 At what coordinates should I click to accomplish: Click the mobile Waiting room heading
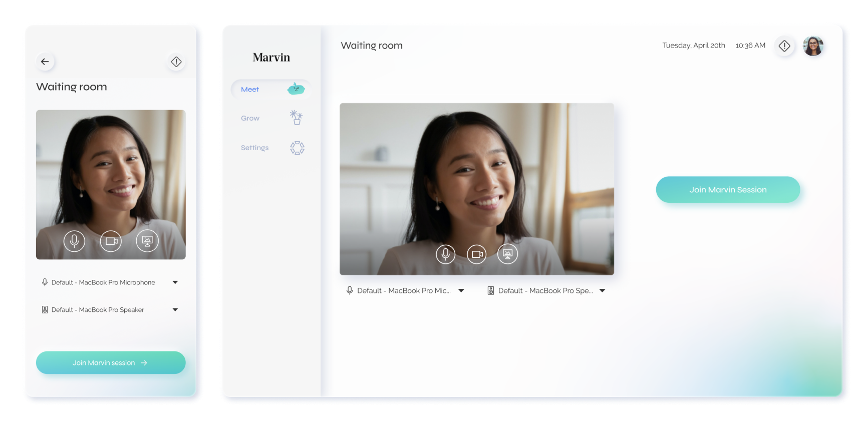pos(72,87)
